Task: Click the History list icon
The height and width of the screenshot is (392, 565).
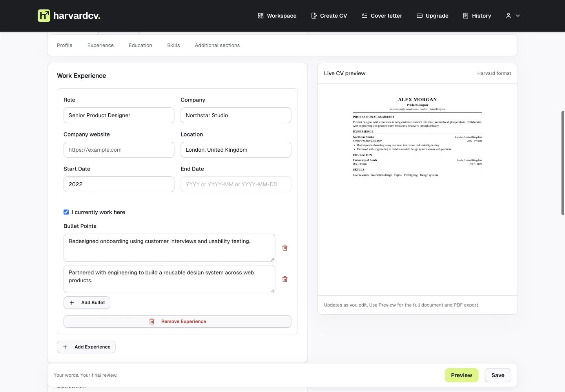Action: pos(466,16)
